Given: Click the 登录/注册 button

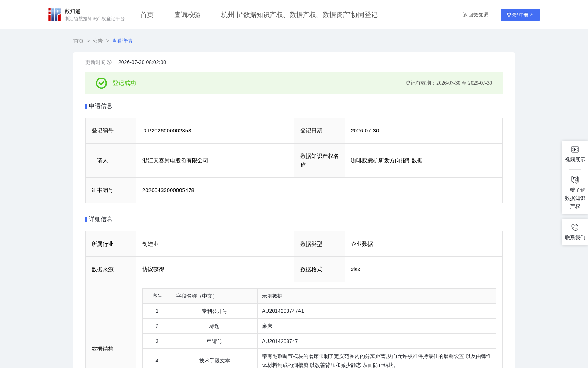Looking at the screenshot, I should [520, 15].
